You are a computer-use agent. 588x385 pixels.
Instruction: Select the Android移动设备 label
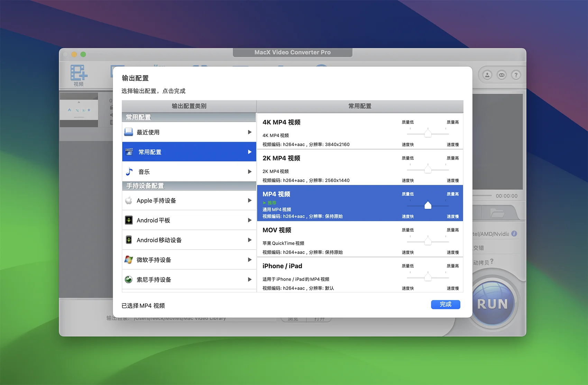tap(159, 240)
